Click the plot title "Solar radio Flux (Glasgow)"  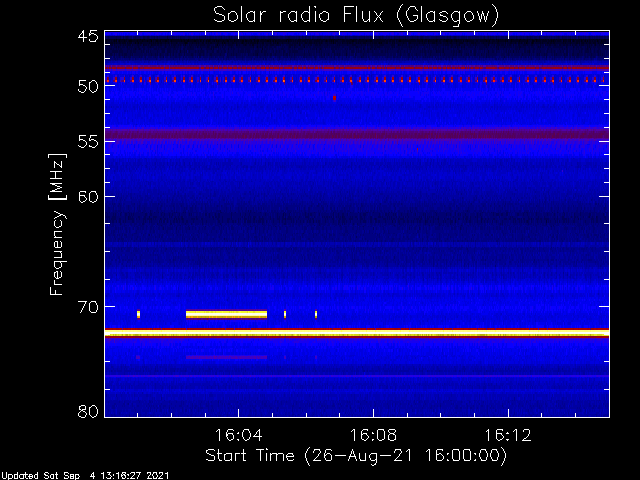[356, 16]
